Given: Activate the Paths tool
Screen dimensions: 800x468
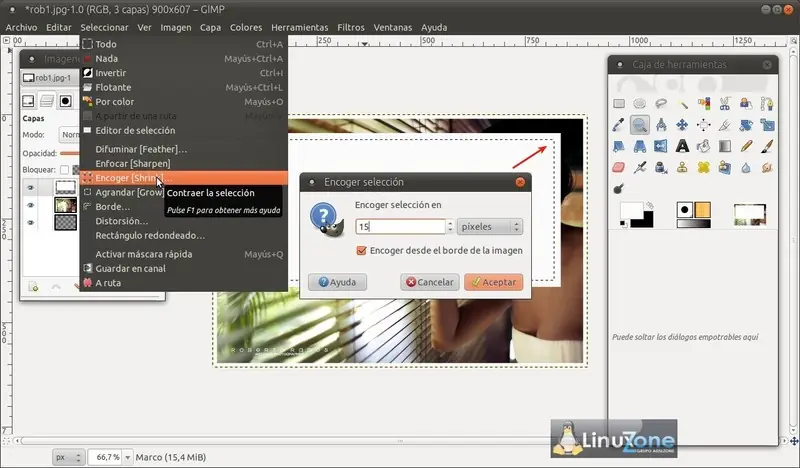Looking at the screenshot, I should (x=767, y=104).
